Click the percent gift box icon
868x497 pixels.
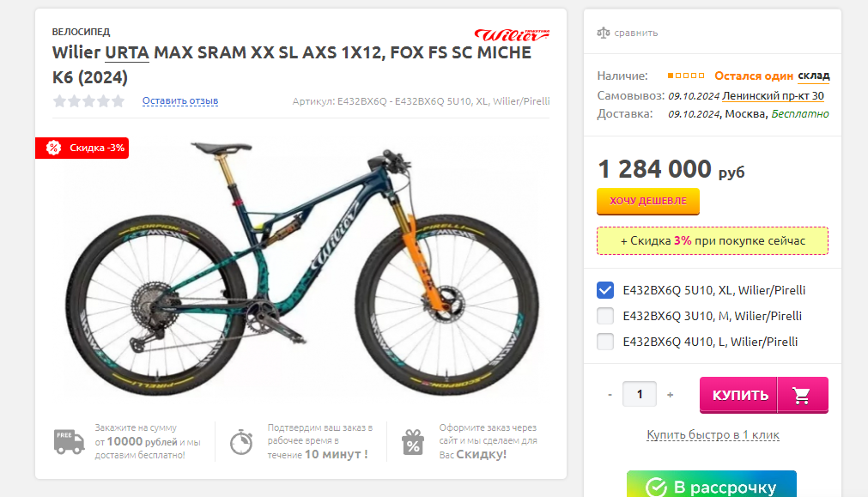413,442
